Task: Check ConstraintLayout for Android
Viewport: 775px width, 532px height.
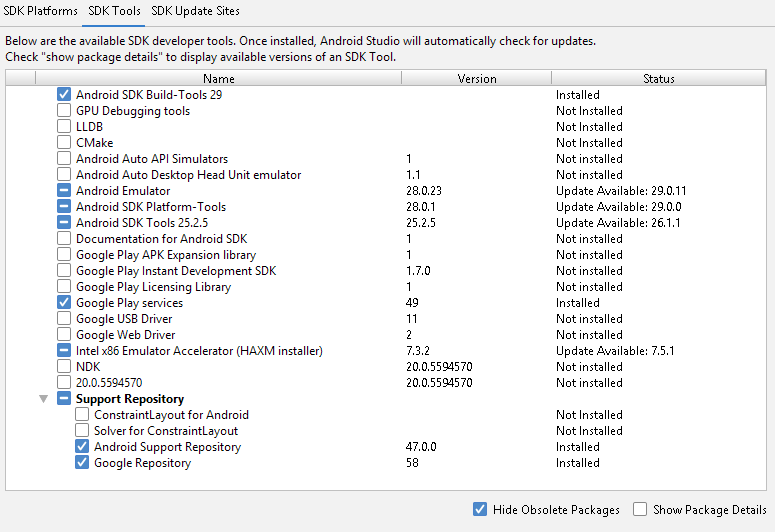Action: pyautogui.click(x=82, y=414)
